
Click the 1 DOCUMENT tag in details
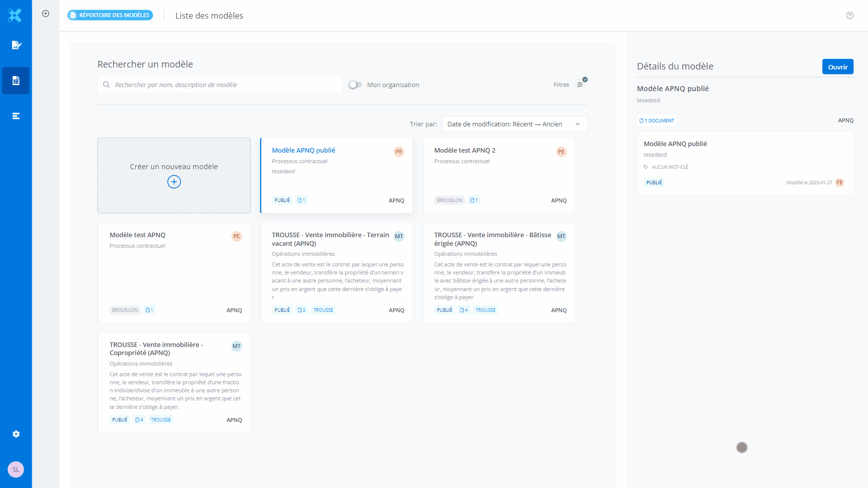click(657, 121)
